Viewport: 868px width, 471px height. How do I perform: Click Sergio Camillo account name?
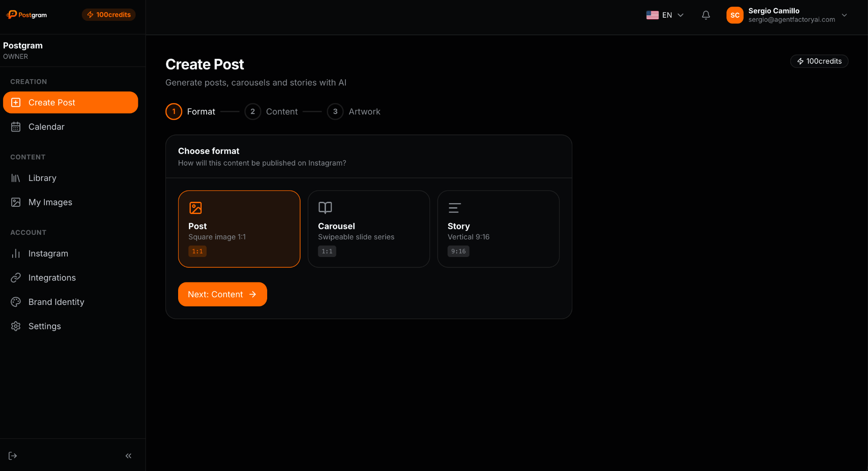click(x=774, y=11)
